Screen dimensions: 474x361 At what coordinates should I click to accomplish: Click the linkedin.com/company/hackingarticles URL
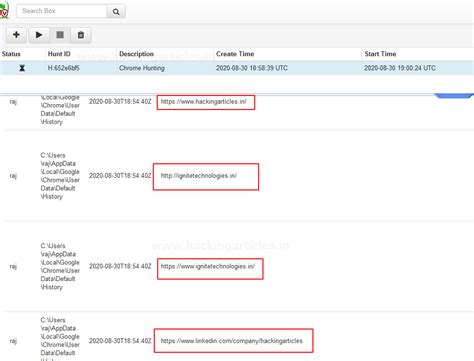(x=232, y=341)
